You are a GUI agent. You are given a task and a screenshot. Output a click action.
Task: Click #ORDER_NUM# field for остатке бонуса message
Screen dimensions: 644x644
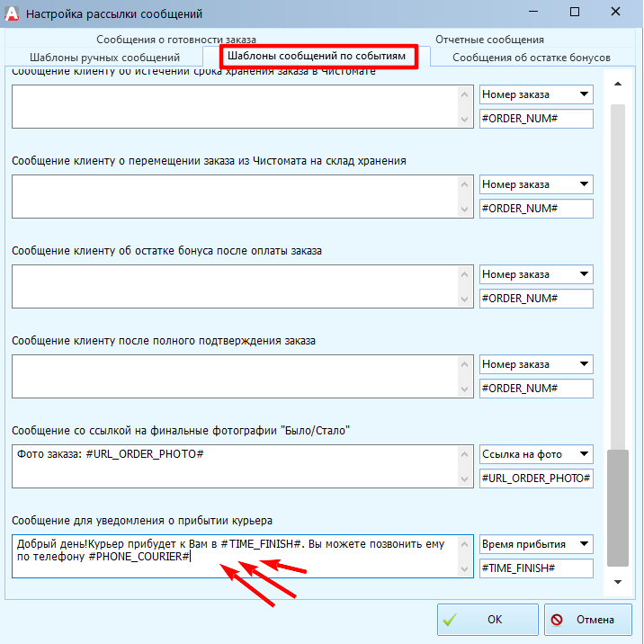point(536,299)
